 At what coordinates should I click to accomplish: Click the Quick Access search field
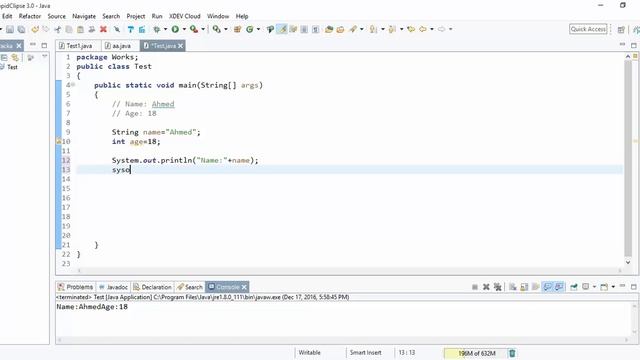click(x=588, y=29)
